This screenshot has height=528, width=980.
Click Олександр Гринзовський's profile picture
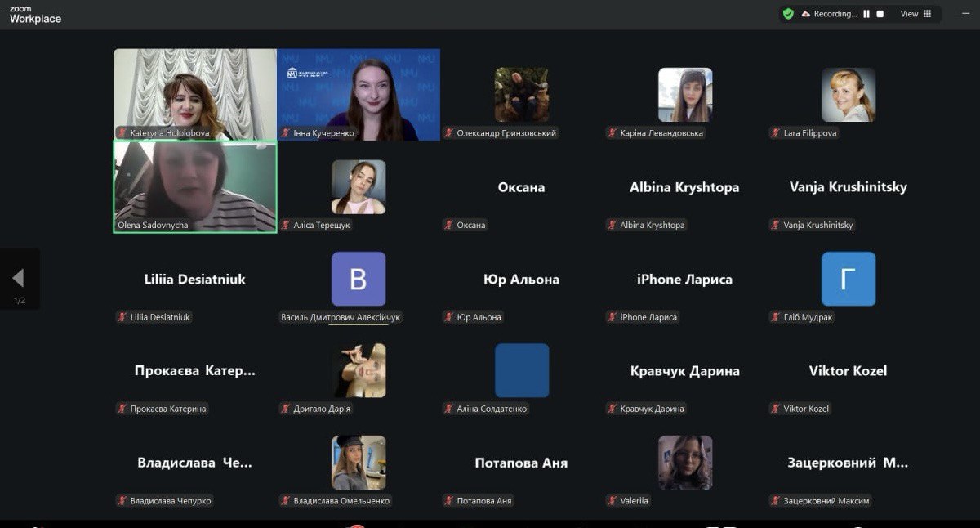coord(522,95)
